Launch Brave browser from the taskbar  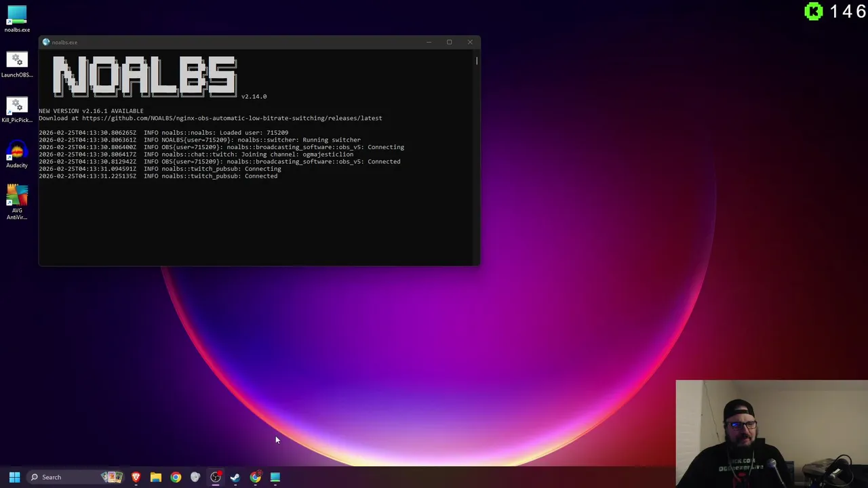click(136, 477)
